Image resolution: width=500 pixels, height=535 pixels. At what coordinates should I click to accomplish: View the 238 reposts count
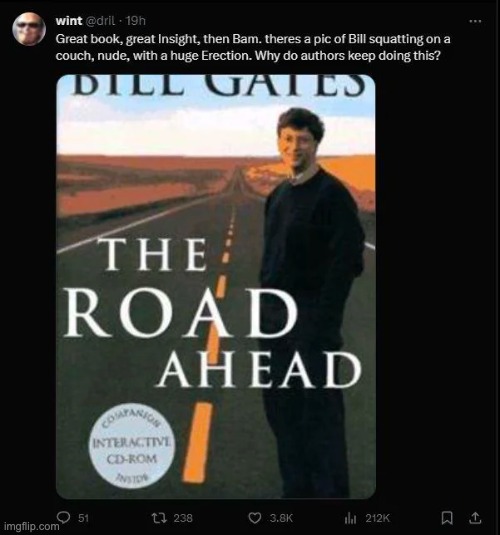183,518
